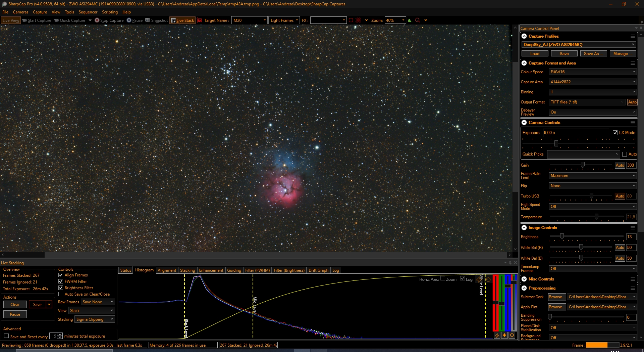
Task: Click the reset stretch icon near White Level
Action: pos(488,279)
